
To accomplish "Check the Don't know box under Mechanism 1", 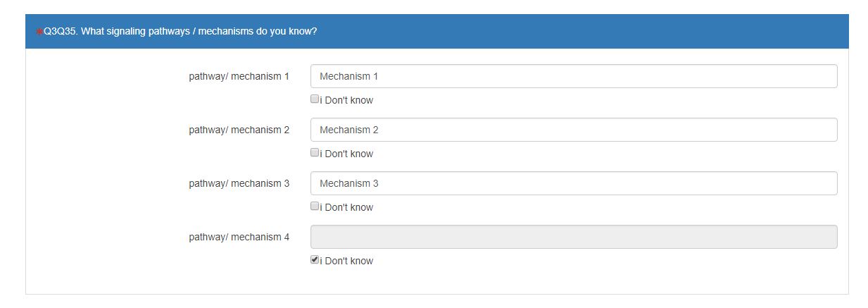I will (315, 99).
